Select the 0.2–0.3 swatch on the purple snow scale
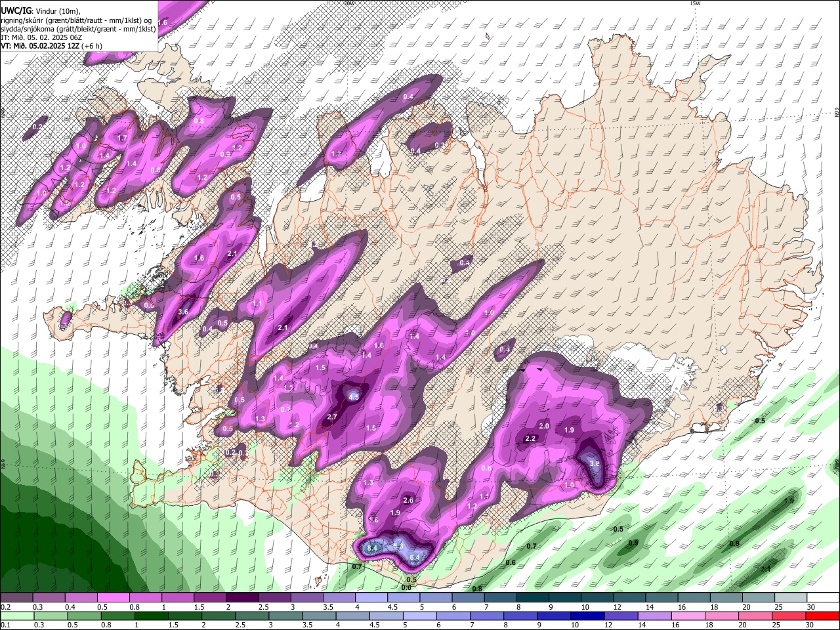Screen dimensions: 840x630 click(x=16, y=598)
